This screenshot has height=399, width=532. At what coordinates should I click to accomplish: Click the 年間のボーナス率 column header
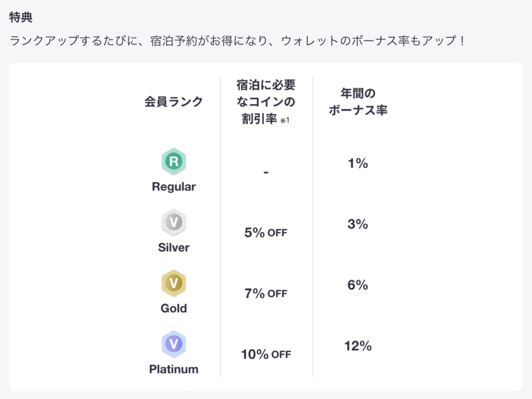[358, 102]
